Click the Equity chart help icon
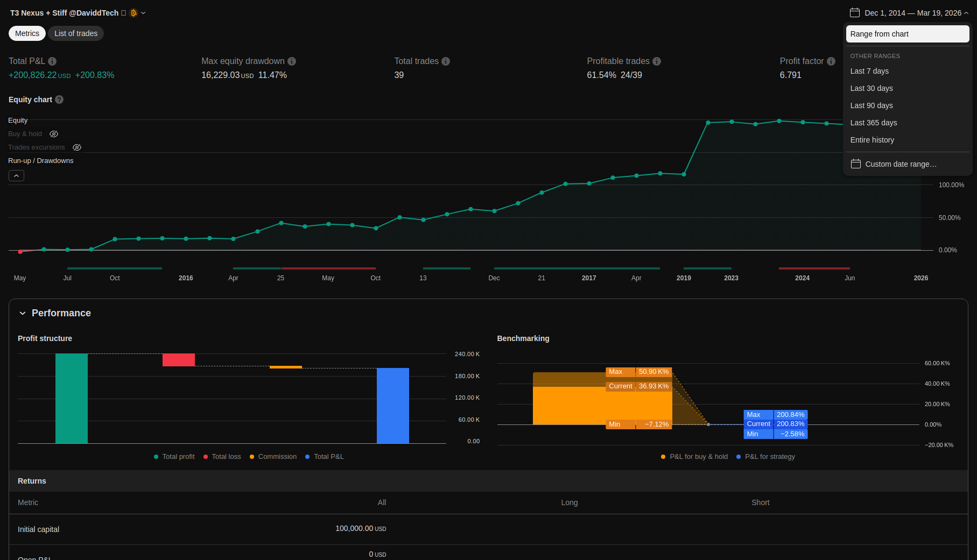 tap(59, 100)
